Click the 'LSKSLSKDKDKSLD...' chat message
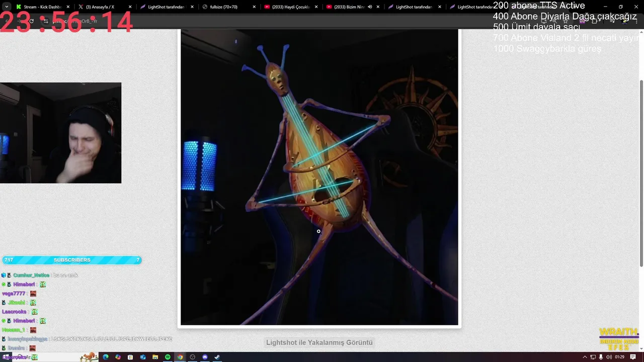 112,339
